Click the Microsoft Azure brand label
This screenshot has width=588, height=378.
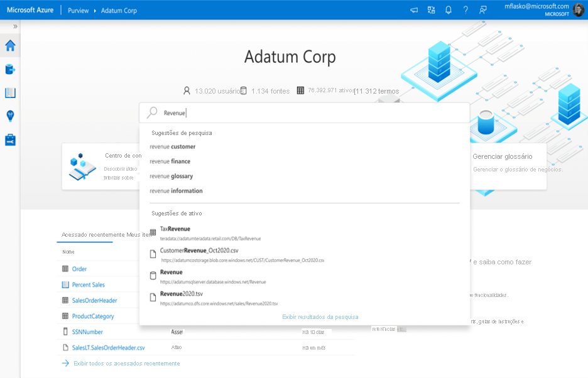(x=30, y=10)
